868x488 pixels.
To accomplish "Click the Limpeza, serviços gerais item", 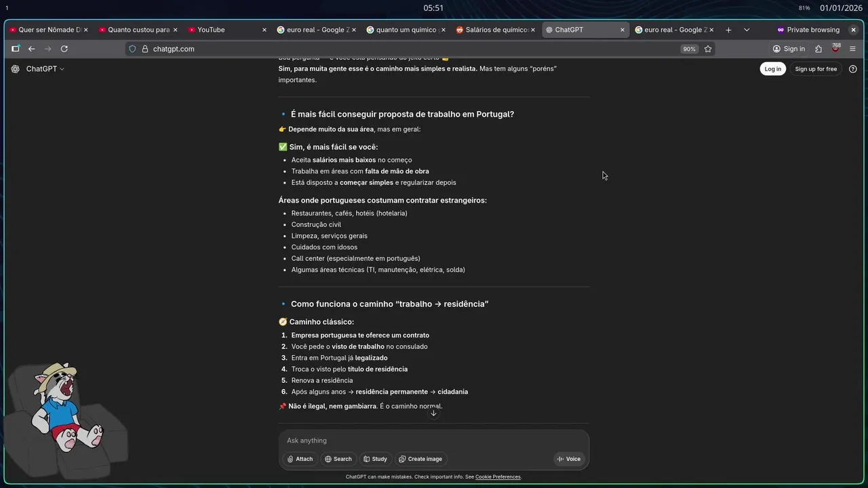I will tap(330, 236).
